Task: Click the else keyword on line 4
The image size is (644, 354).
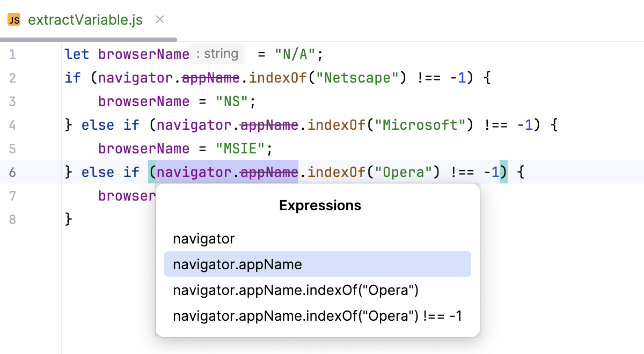Action: click(x=97, y=124)
